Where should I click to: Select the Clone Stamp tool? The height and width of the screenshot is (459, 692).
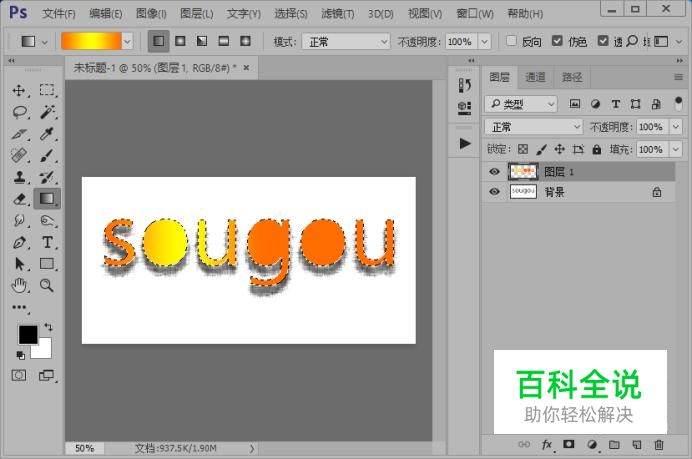19,177
